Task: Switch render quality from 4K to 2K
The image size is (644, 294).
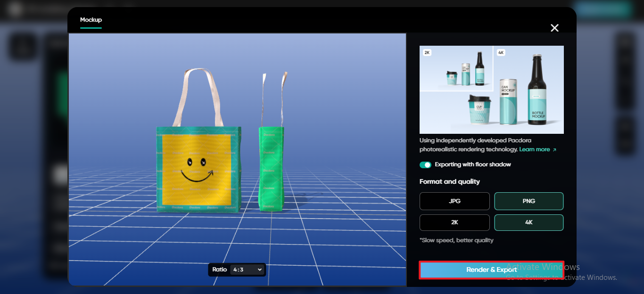Action: click(x=454, y=222)
